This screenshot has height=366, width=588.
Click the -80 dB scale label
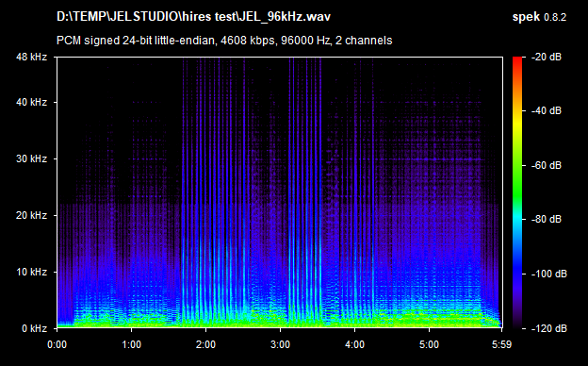tap(547, 219)
